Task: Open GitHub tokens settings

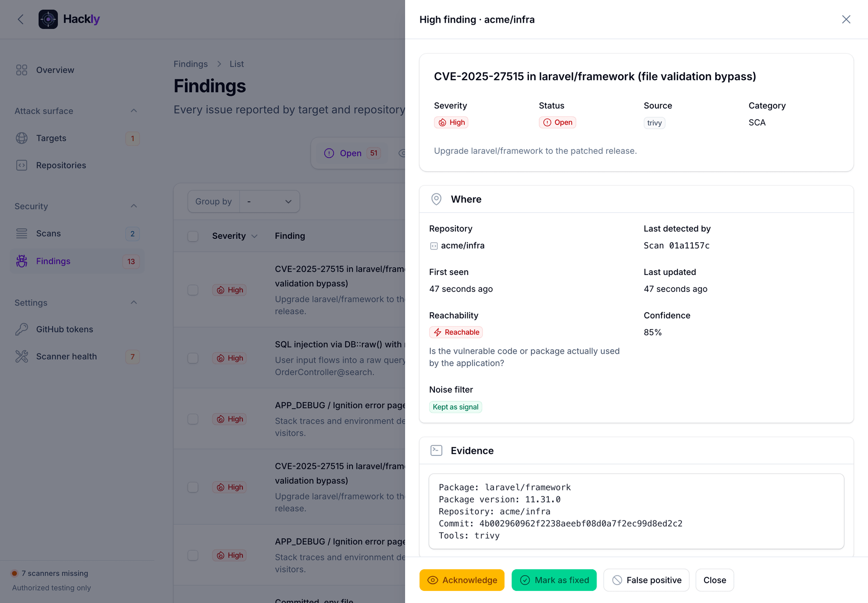Action: [x=77, y=329]
